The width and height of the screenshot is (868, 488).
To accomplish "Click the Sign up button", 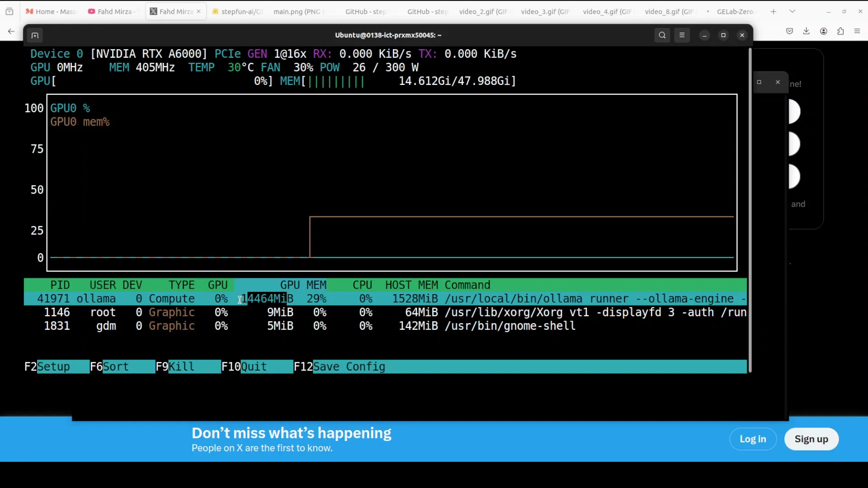I will 811,439.
